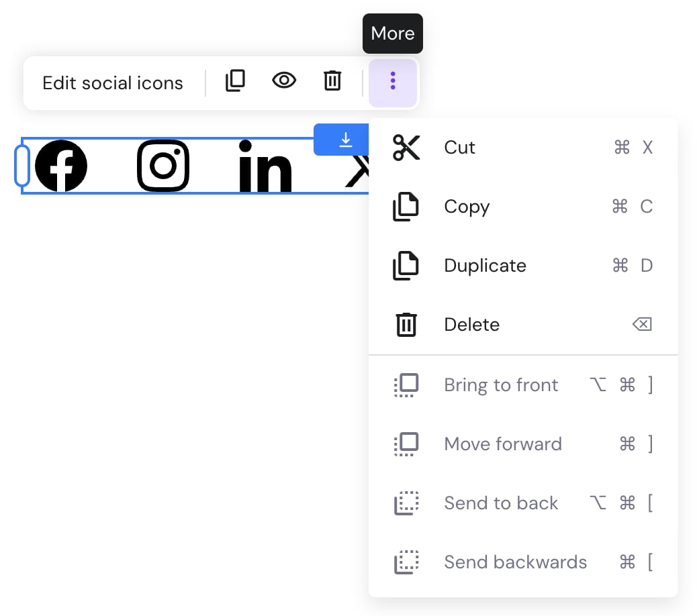Click the duplicate icon in the floating toolbar
This screenshot has height=616, width=697.
[x=235, y=81]
